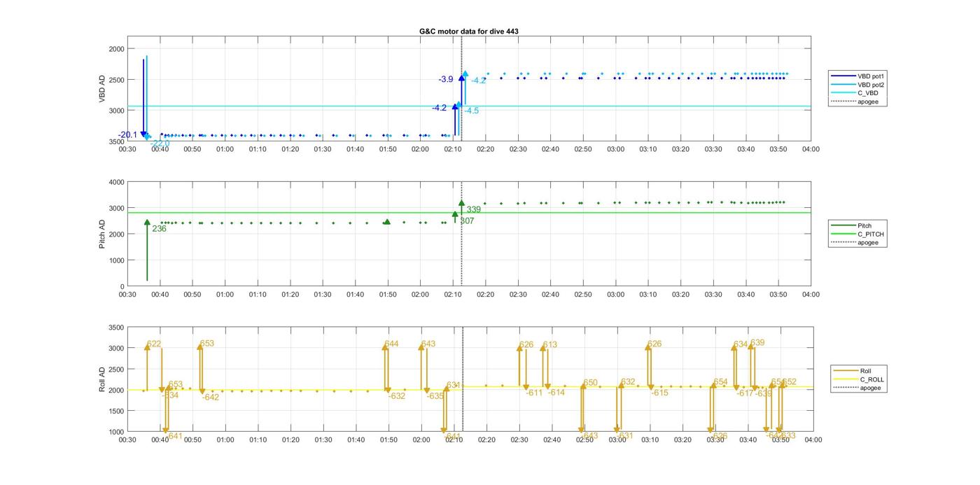Click the green pitch arrow labeled 236

point(147,251)
